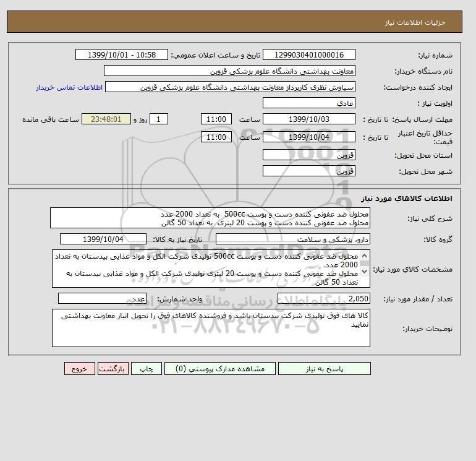
Task: Click the remaining days field showing 1
Action: 158,119
